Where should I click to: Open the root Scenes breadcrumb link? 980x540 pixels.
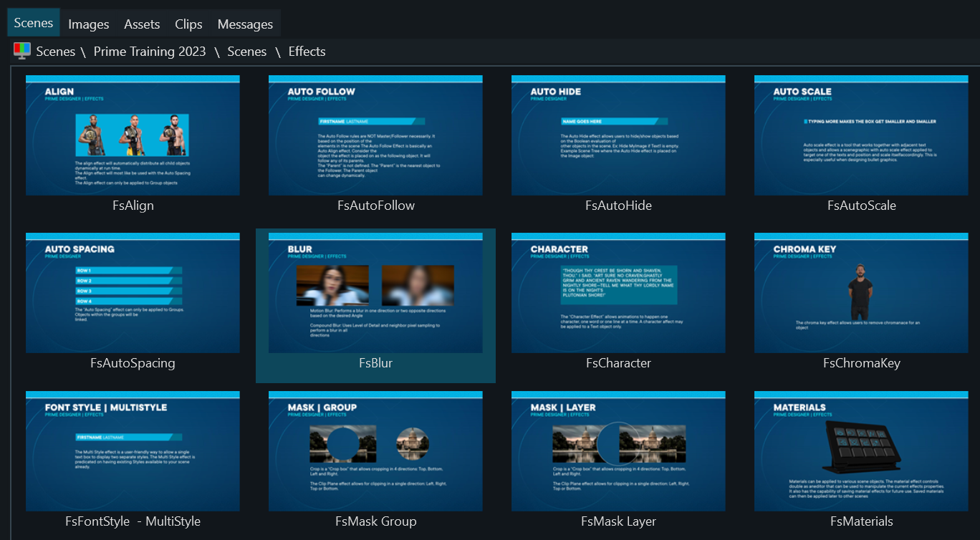click(56, 52)
